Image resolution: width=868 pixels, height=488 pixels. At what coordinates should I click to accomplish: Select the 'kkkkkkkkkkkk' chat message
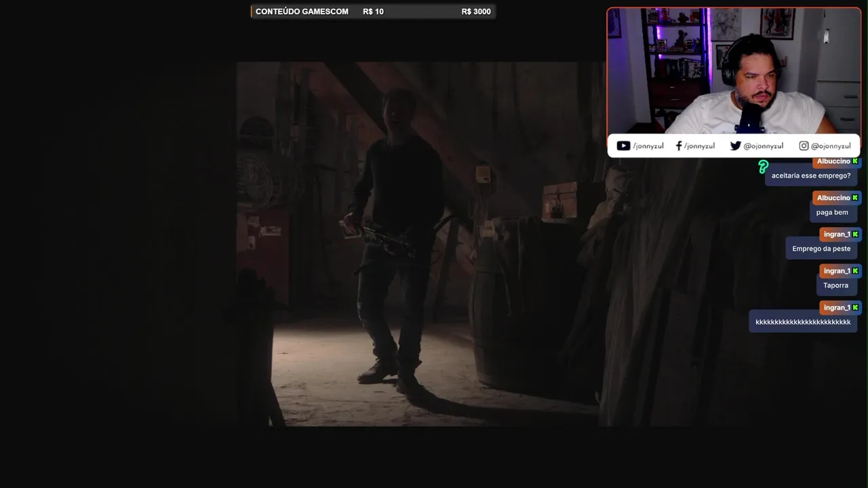tap(803, 322)
